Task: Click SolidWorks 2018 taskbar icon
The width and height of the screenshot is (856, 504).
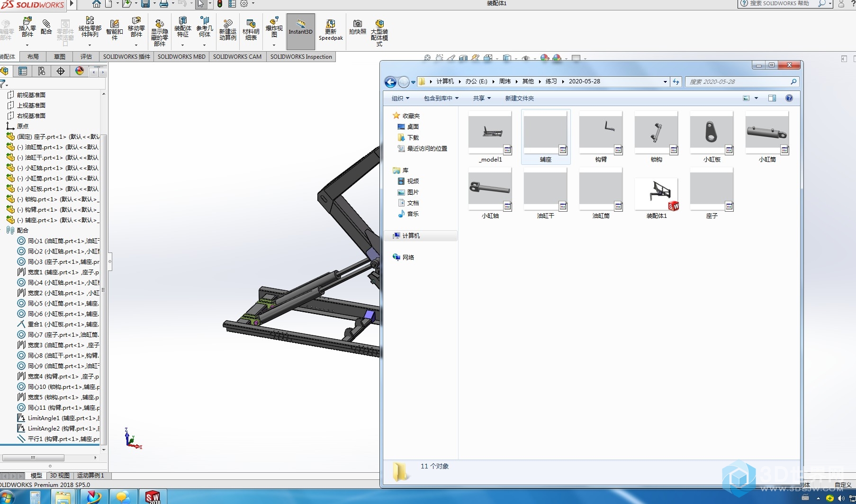Action: coord(153,497)
